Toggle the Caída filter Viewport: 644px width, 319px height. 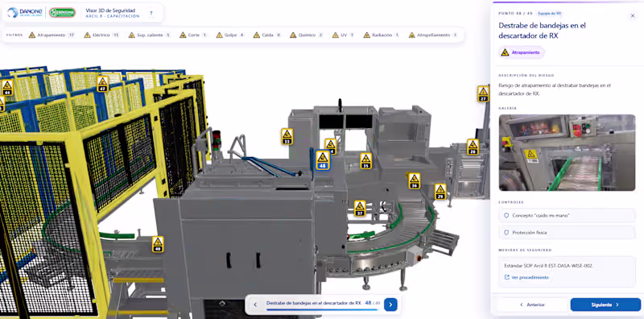pyautogui.click(x=267, y=35)
